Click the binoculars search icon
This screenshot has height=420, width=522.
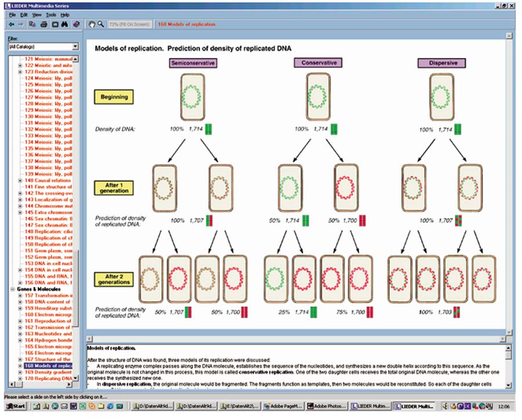pyautogui.click(x=66, y=24)
